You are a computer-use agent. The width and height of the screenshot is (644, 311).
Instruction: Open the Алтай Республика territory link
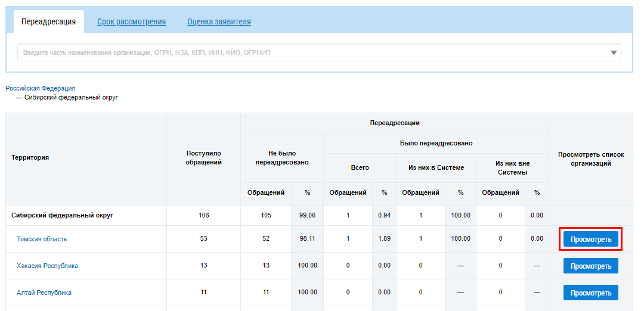coord(44,293)
